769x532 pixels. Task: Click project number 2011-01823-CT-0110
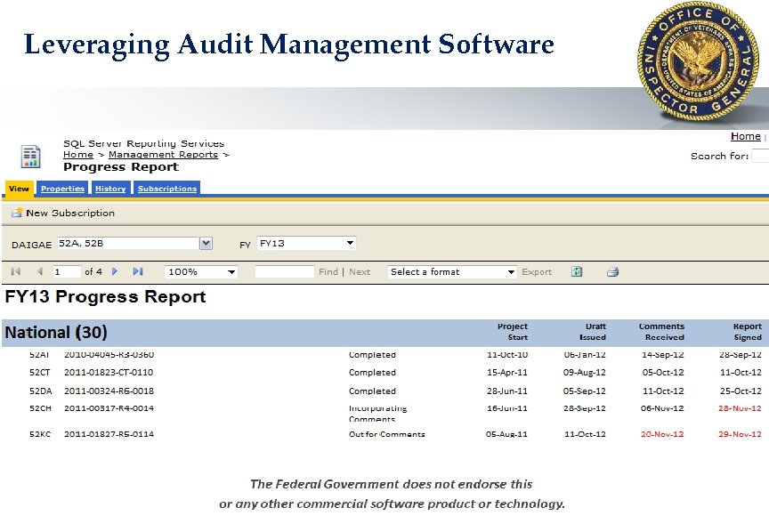(x=109, y=372)
